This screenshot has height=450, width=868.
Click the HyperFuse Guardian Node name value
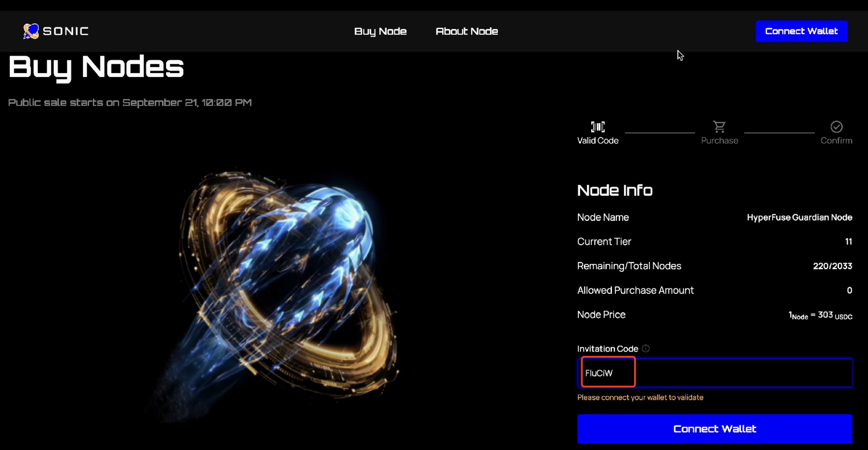[799, 217]
